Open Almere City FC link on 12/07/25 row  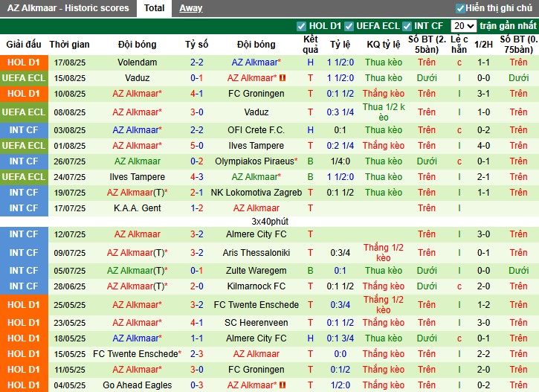click(256, 234)
